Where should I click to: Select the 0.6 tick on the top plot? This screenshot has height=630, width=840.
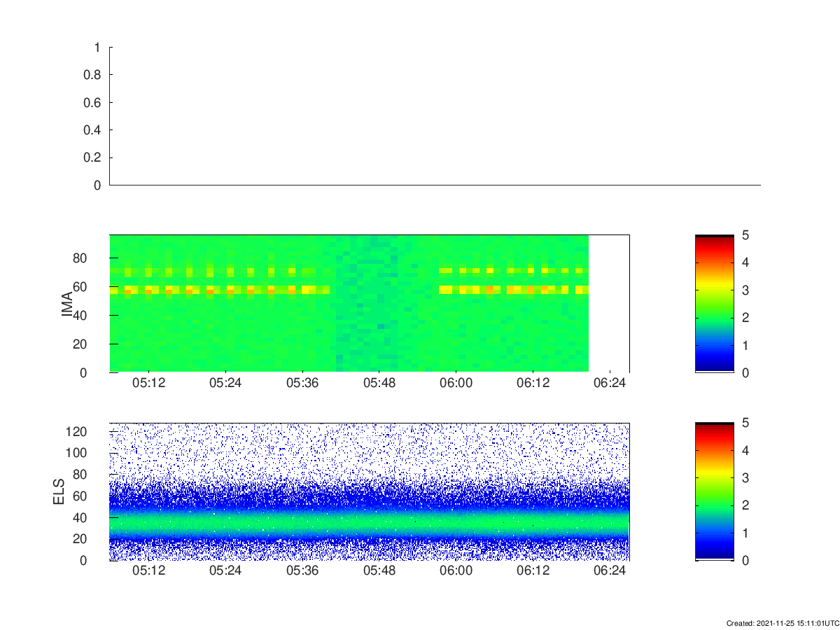(92, 103)
